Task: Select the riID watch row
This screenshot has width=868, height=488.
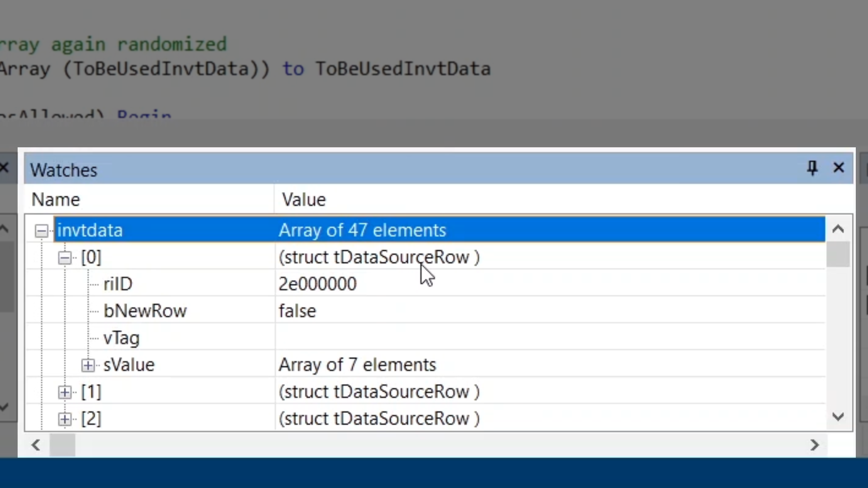Action: (118, 284)
